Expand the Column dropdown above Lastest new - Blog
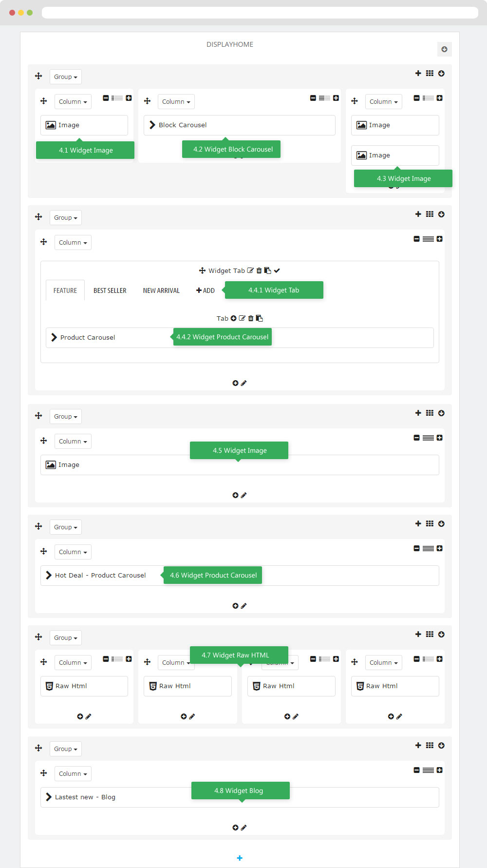This screenshot has width=487, height=868. [x=73, y=773]
